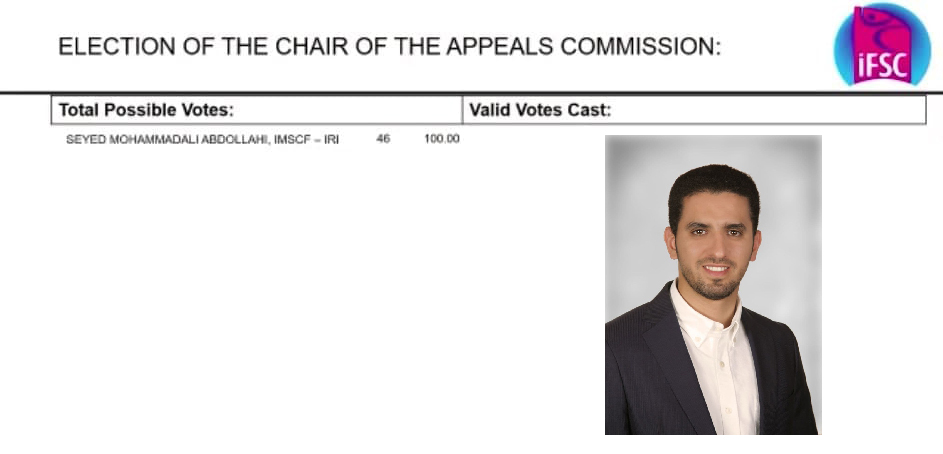This screenshot has width=943, height=454.
Task: Click the candidate portrait photo
Action: pos(712,285)
